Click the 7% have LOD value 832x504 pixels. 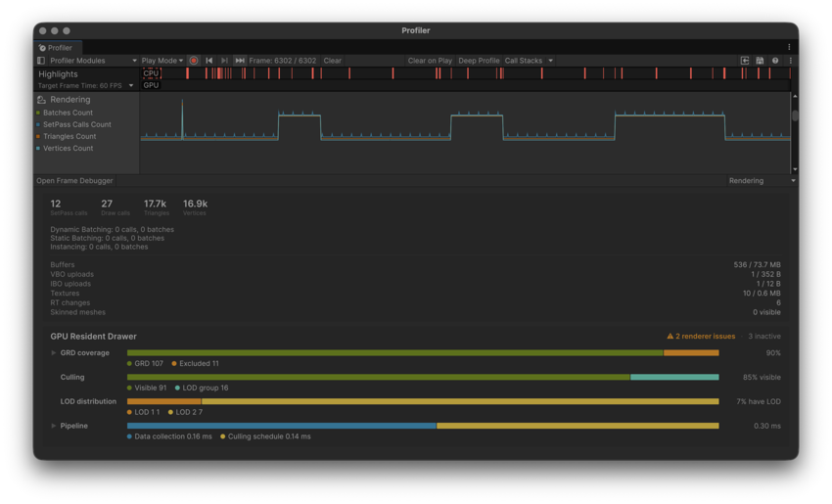[x=759, y=401]
